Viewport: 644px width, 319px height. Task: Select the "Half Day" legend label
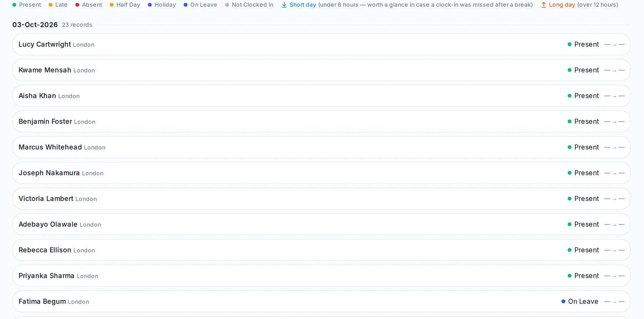(128, 5)
